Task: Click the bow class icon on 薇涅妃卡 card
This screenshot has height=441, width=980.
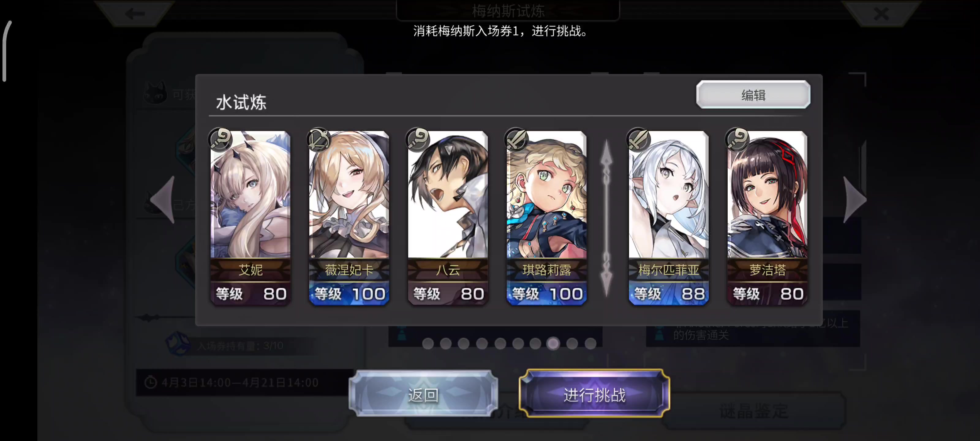Action: tap(319, 139)
